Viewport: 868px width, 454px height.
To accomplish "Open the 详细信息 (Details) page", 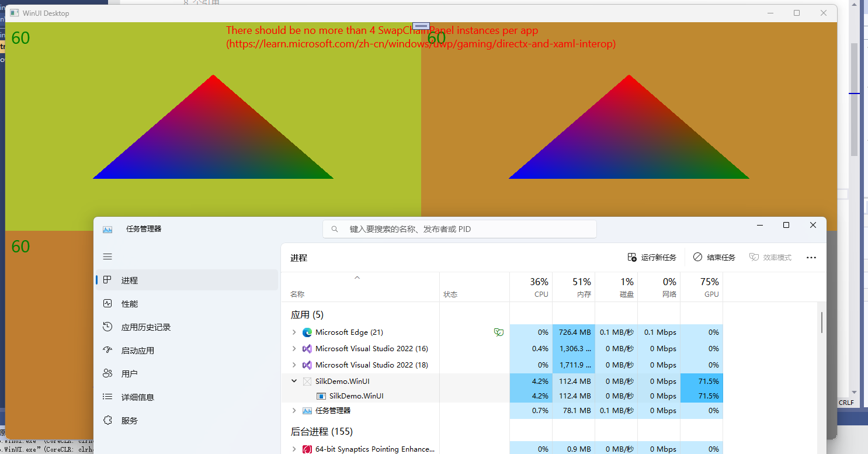I will tap(187, 397).
